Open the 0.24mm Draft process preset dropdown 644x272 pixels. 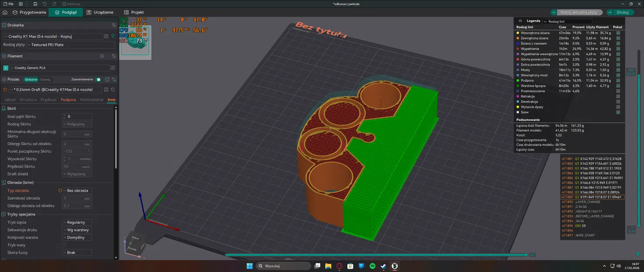point(56,90)
